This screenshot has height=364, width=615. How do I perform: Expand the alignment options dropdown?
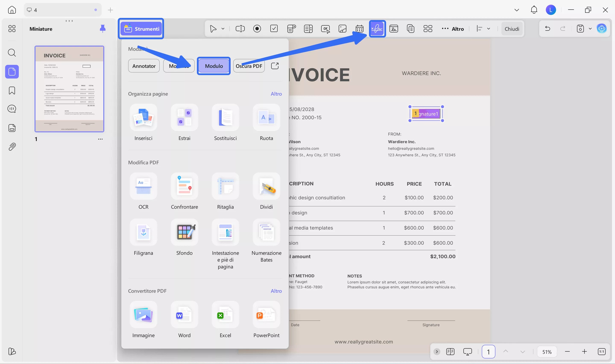(489, 29)
